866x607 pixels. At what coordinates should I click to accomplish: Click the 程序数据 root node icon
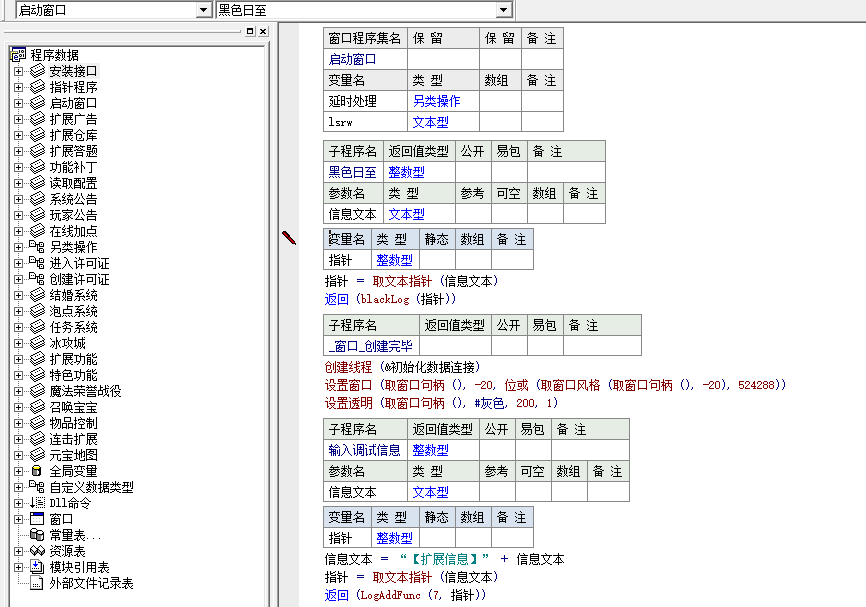pyautogui.click(x=17, y=55)
